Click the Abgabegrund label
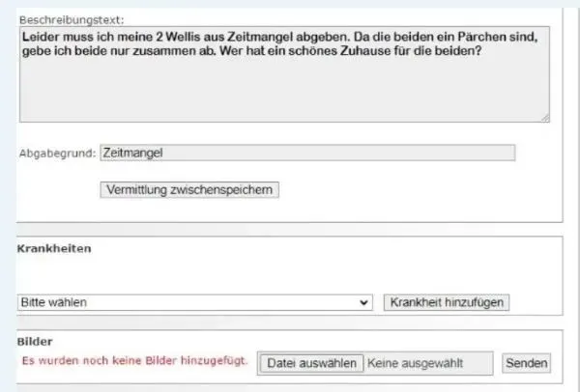The height and width of the screenshot is (392, 580). [x=57, y=154]
